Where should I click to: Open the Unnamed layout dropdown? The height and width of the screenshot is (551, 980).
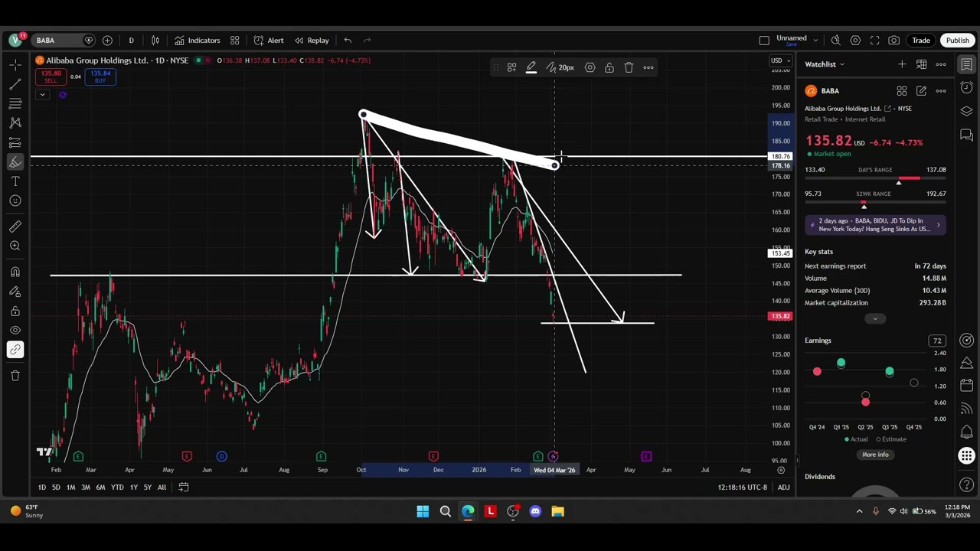click(x=797, y=41)
